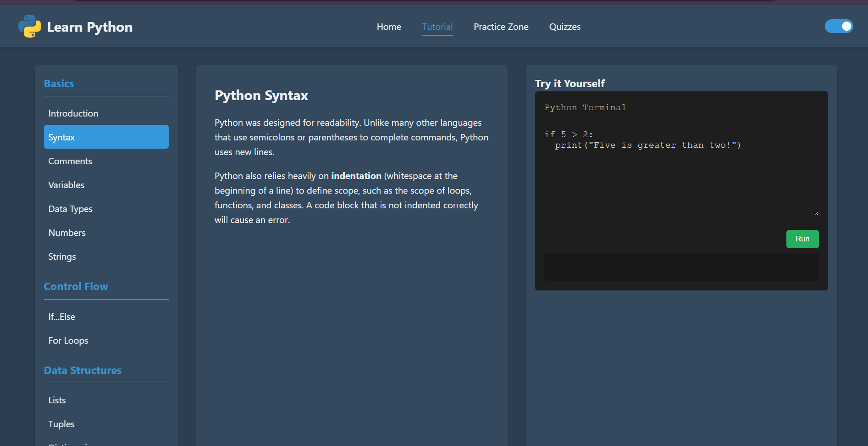Click the Data Structures section heading
Image resolution: width=868 pixels, height=446 pixels.
pos(83,370)
